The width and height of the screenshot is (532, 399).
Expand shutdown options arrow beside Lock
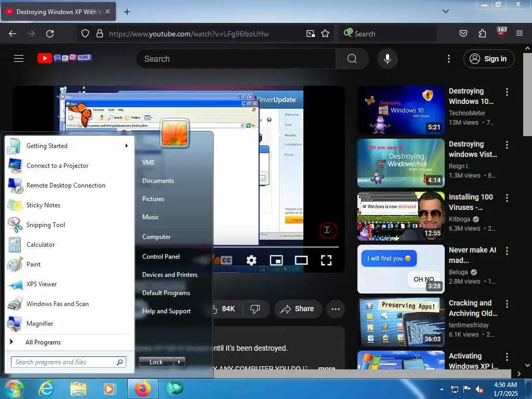(x=179, y=362)
